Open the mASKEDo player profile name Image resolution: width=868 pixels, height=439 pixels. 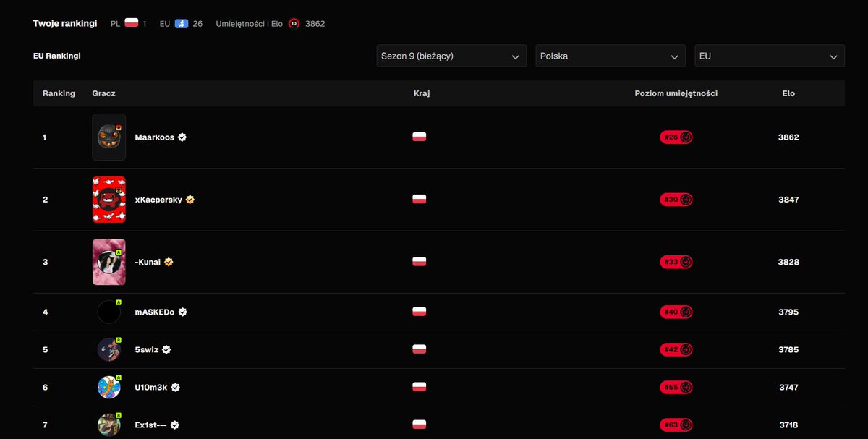point(155,312)
